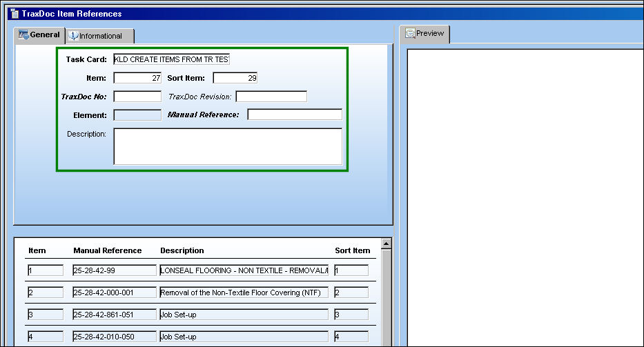The image size is (644, 347).
Task: Click the Item field showing 27
Action: tap(137, 78)
